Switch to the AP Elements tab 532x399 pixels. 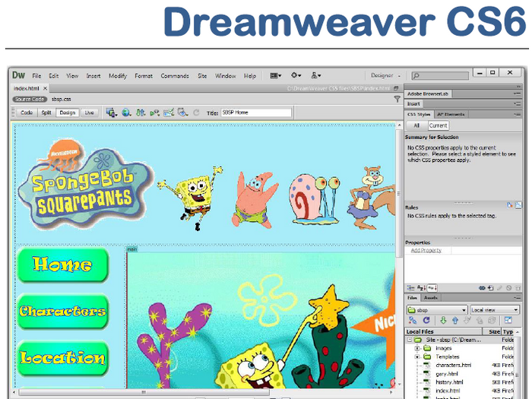[451, 114]
